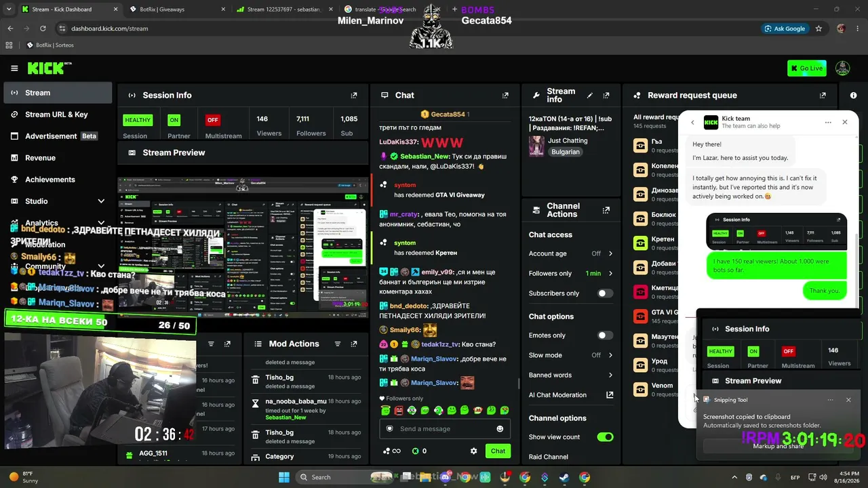Expand the Community sidebar section
The width and height of the screenshot is (868, 488).
(x=101, y=266)
